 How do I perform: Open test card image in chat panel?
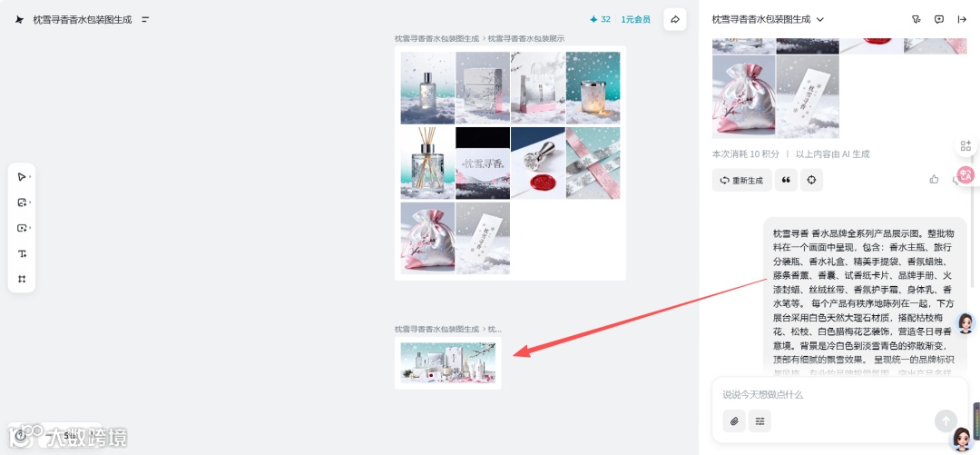pos(808,96)
